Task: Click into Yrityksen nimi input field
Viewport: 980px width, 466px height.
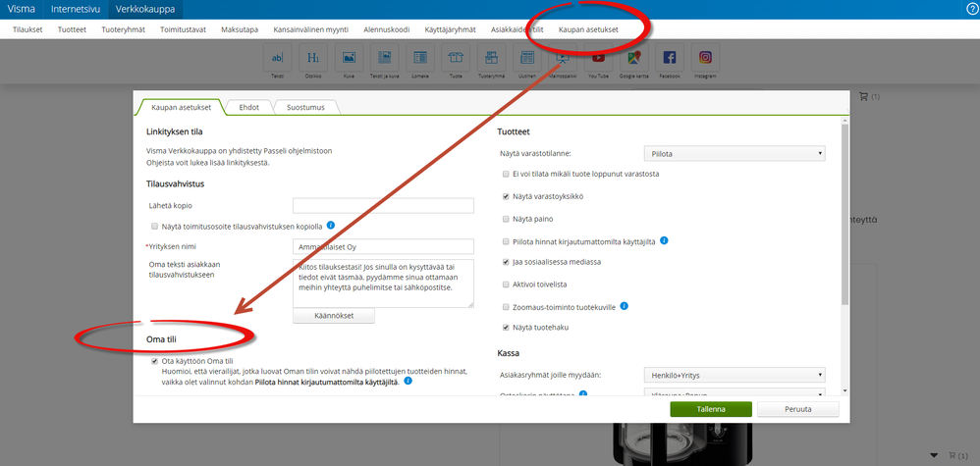Action: click(x=383, y=246)
